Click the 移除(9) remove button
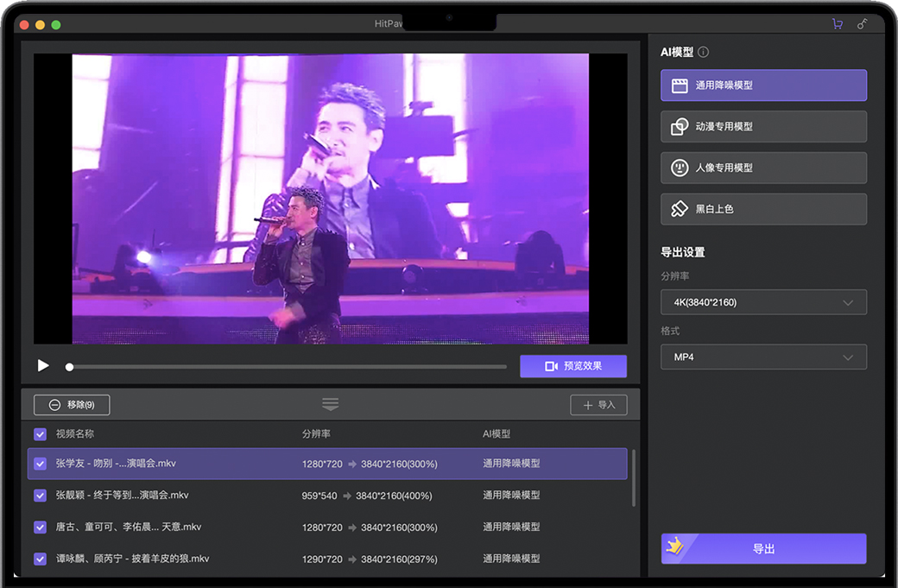The height and width of the screenshot is (588, 898). 72,404
